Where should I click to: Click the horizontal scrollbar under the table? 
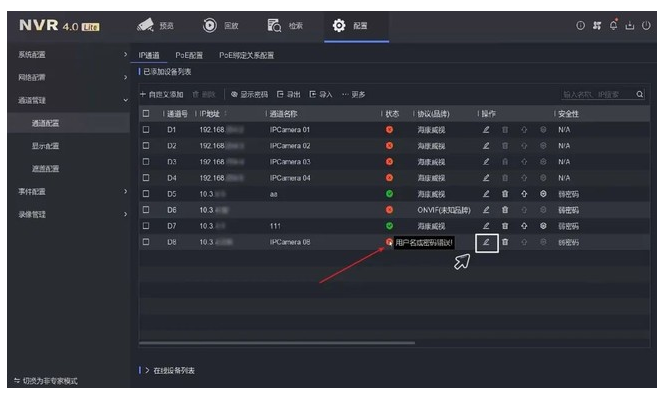point(277,343)
